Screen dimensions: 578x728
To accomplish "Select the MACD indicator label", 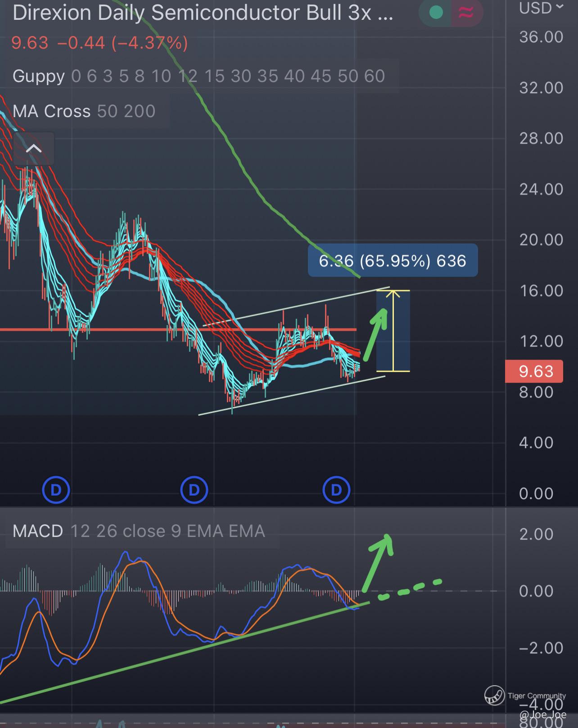I will tap(38, 531).
